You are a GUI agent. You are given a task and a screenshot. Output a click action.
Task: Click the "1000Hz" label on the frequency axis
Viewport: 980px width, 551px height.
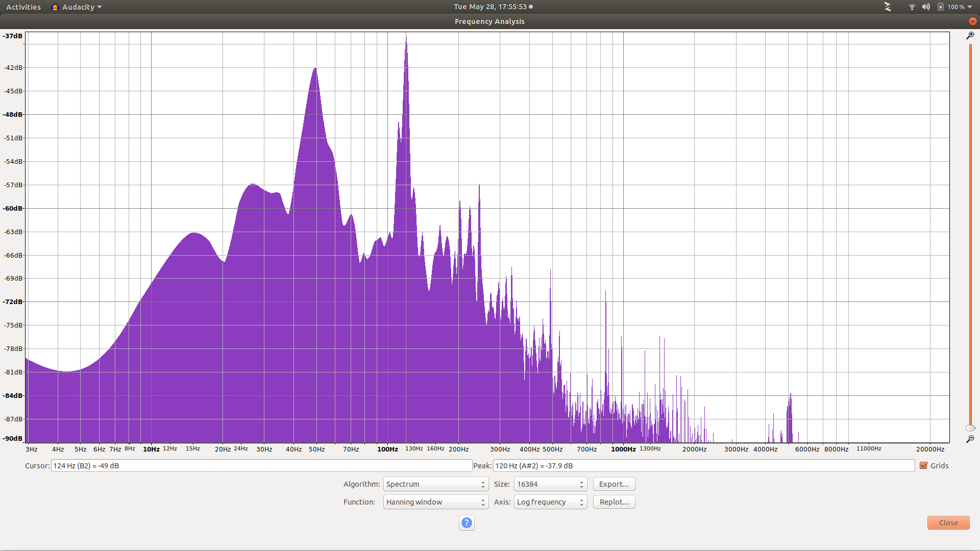click(x=623, y=449)
